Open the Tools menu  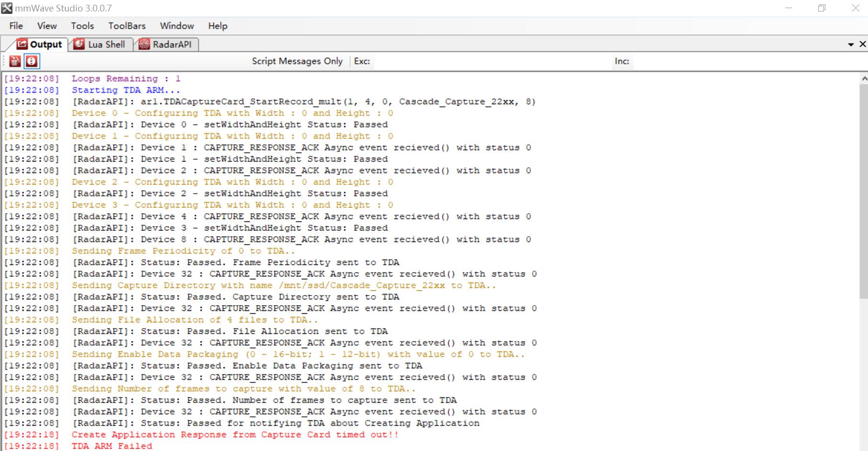(82, 26)
